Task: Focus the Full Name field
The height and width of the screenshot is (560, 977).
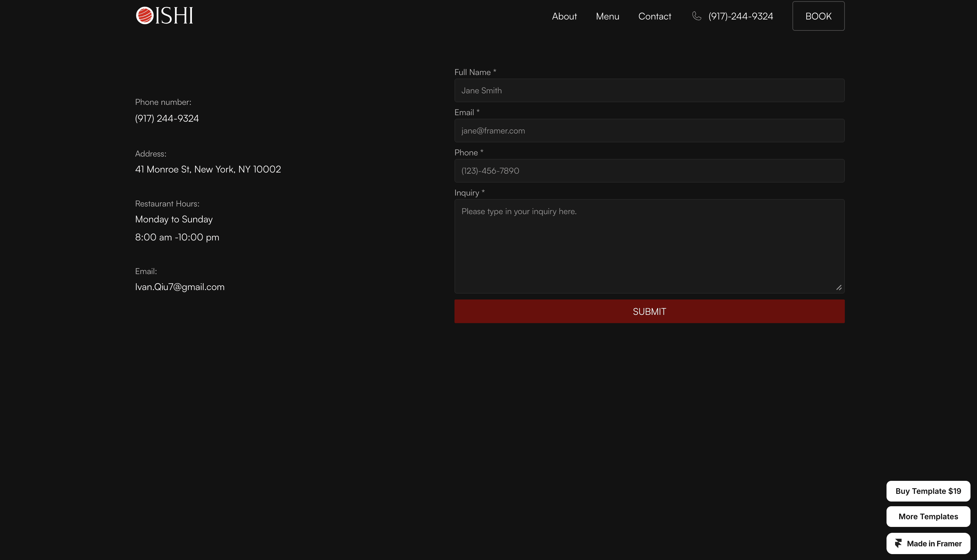Action: tap(649, 90)
